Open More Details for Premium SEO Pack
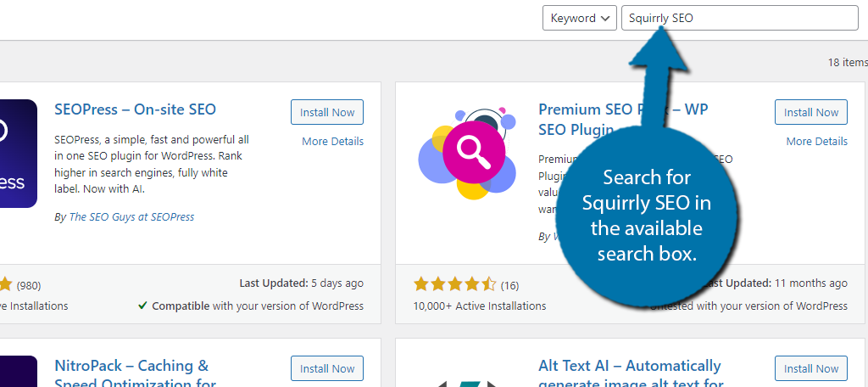 816,142
